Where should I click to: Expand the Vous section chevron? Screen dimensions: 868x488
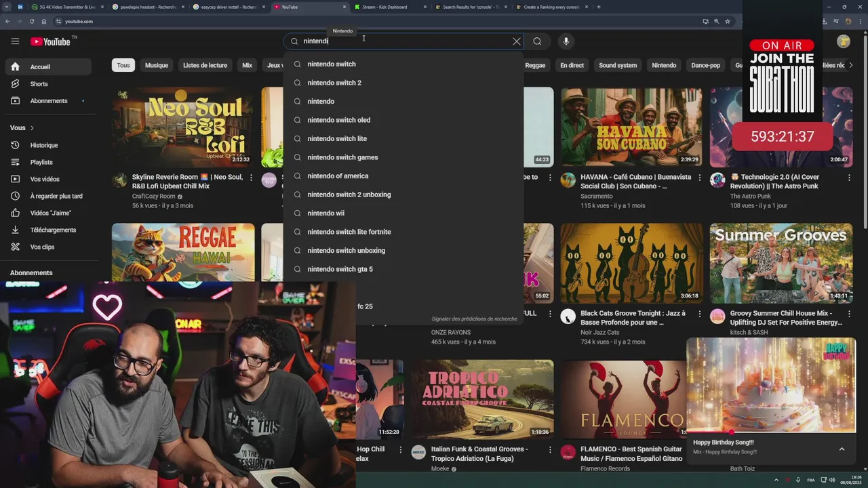coord(32,128)
